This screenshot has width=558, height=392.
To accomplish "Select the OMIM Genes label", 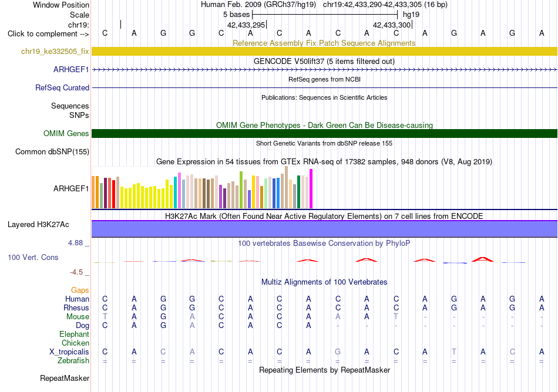I will pos(66,133).
